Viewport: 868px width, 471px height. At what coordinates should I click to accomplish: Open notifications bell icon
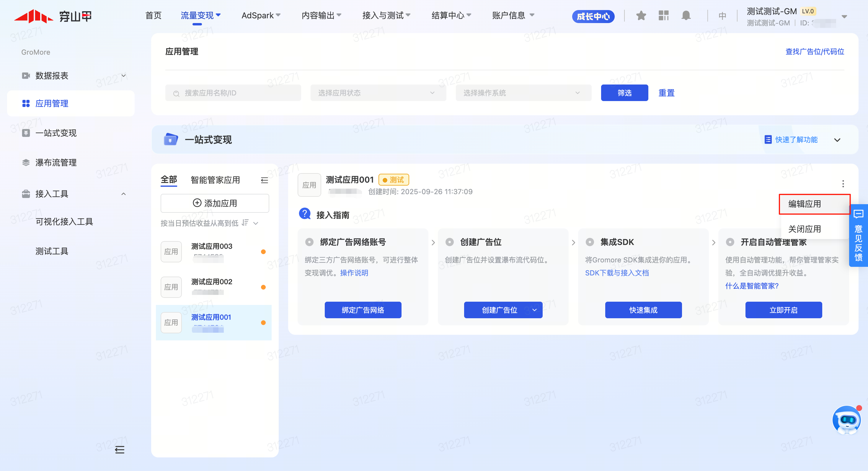pyautogui.click(x=686, y=15)
